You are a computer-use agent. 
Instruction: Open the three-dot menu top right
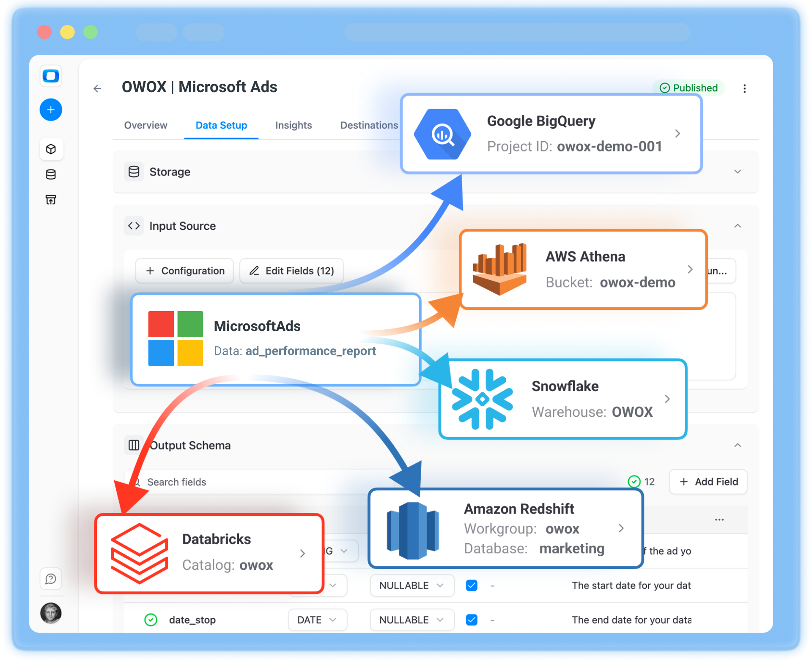(745, 88)
